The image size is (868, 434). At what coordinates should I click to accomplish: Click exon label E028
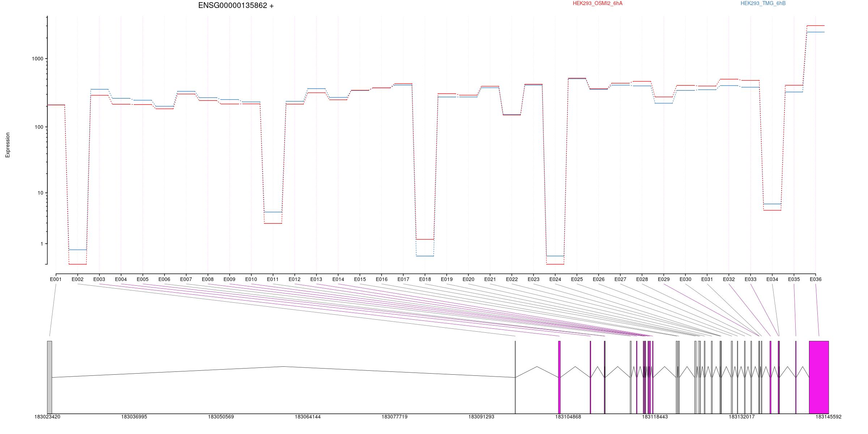pyautogui.click(x=642, y=279)
